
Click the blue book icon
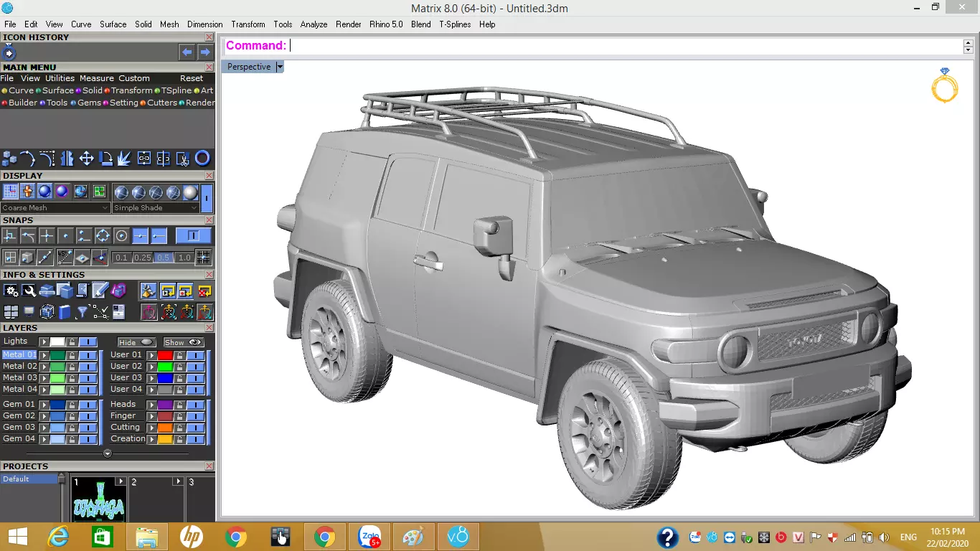point(65,312)
